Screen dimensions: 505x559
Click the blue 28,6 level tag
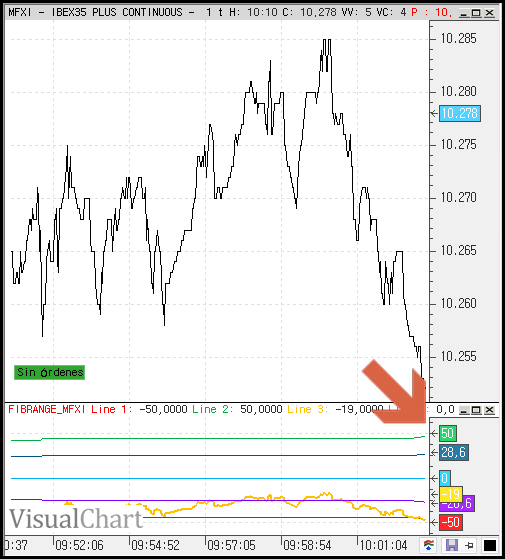[453, 452]
